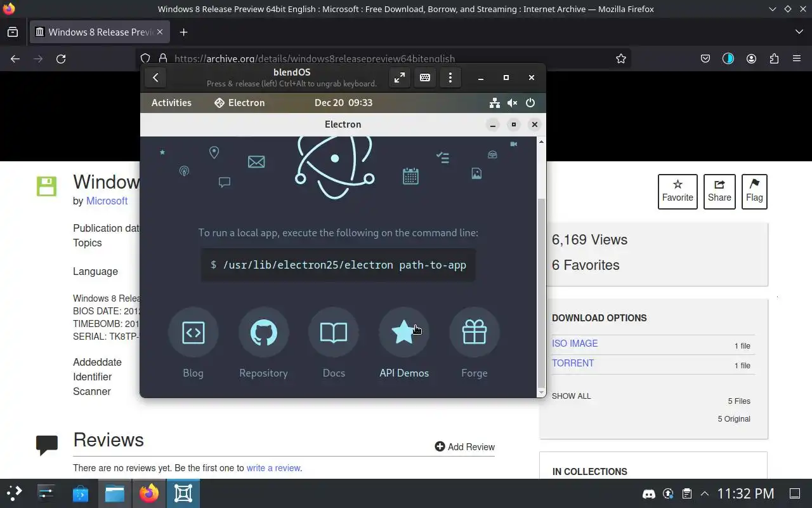
Task: Open system settings taskbar icon
Action: 46,493
